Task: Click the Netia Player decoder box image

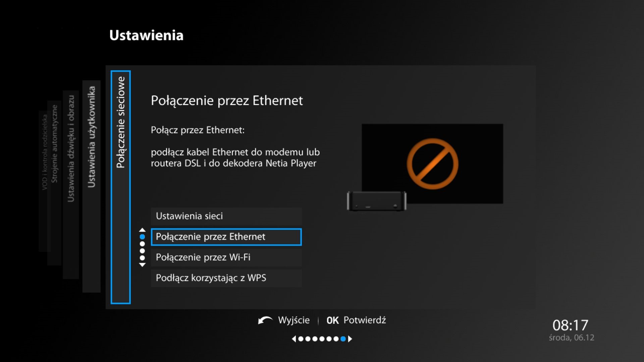Action: point(376,201)
